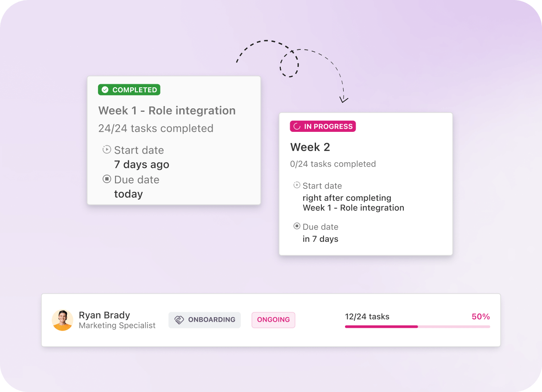Expand the Week 2 card details
The width and height of the screenshot is (542, 392).
pos(365,184)
